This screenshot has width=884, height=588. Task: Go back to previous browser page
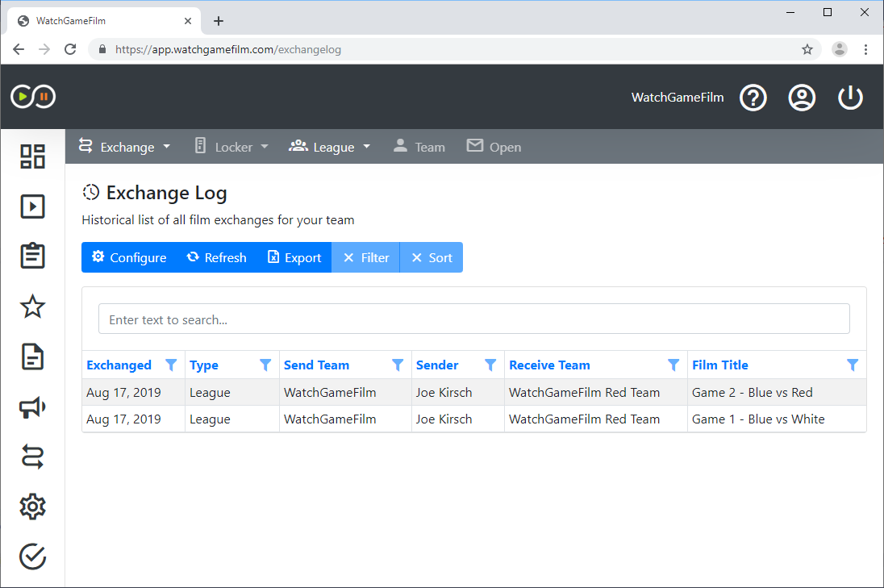(19, 50)
